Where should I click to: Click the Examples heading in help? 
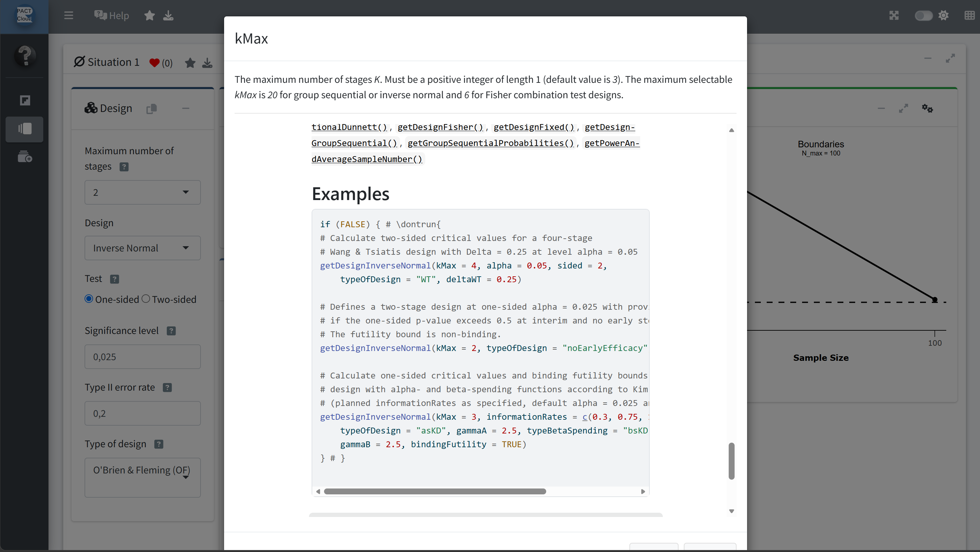350,193
